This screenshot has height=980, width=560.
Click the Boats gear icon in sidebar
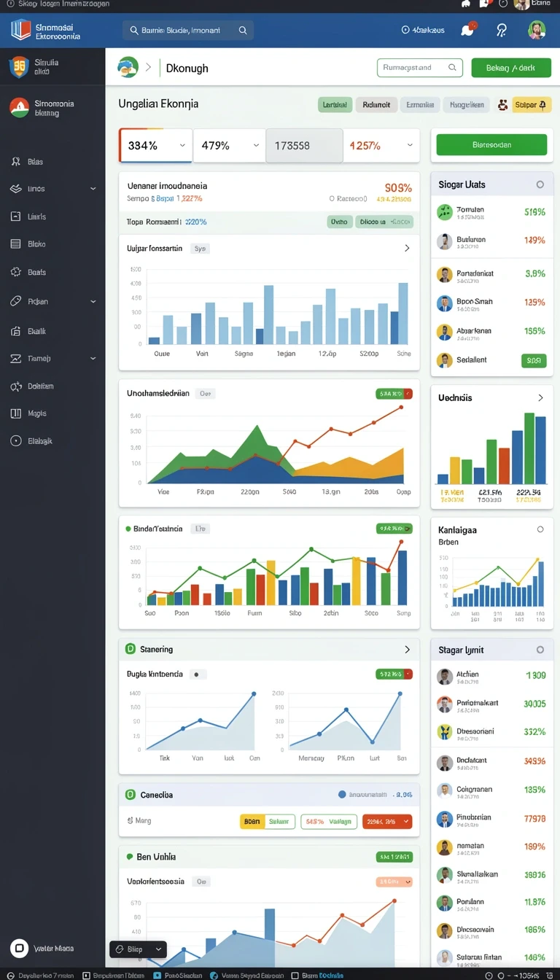[x=16, y=272]
